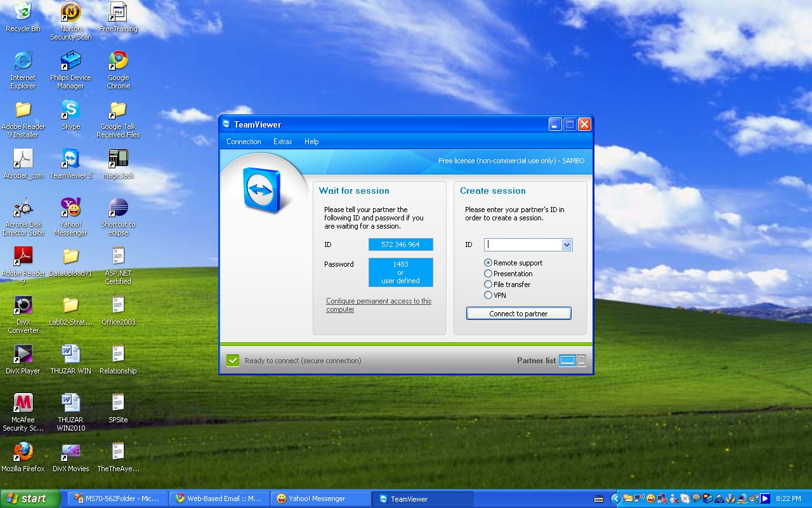Click the ready-to-connect green checkmark icon

[x=233, y=361]
